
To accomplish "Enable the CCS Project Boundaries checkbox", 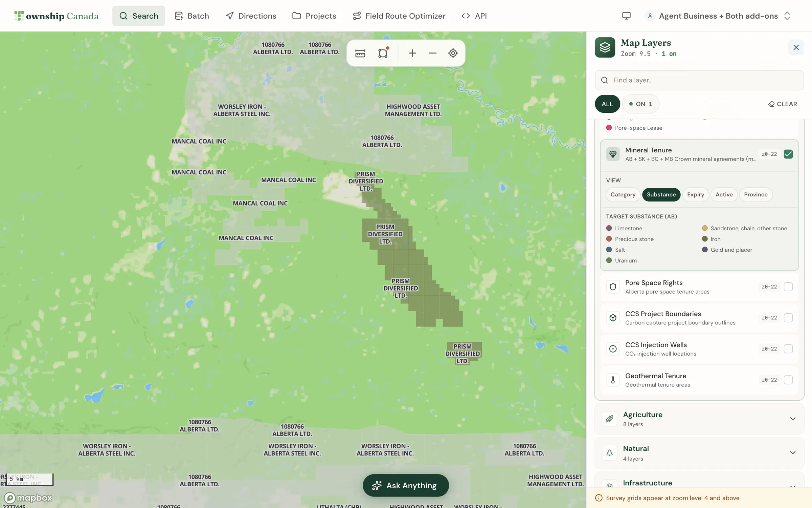I will tap(788, 318).
